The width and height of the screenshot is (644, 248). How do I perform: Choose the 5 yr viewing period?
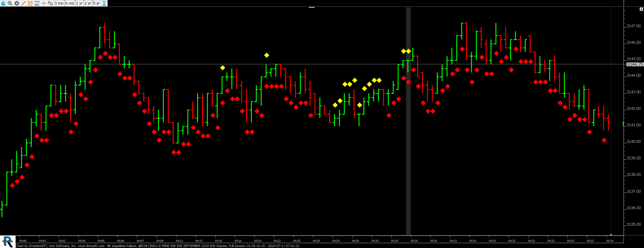point(96,3)
